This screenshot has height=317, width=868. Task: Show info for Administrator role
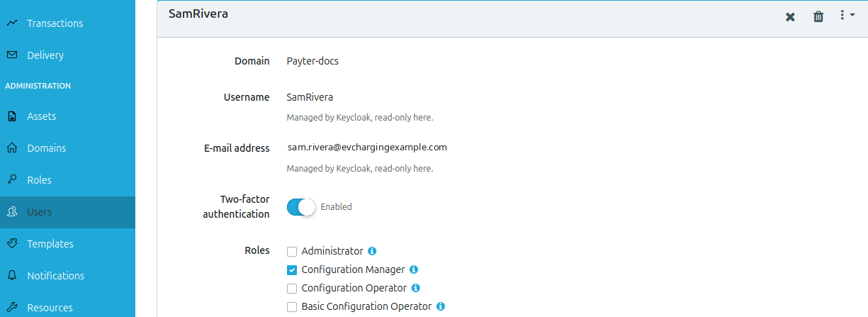372,251
